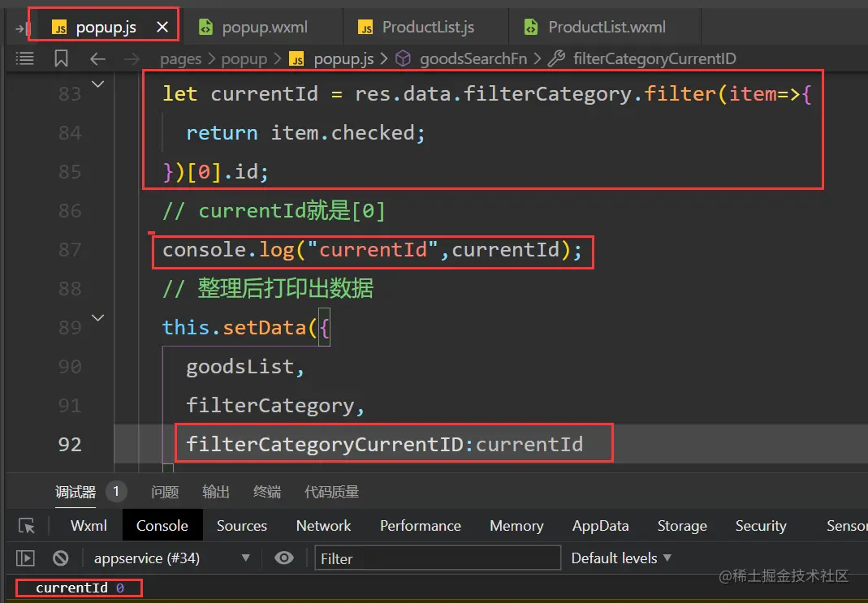Collapse the code fold at line 89
The width and height of the screenshot is (868, 603).
97,318
